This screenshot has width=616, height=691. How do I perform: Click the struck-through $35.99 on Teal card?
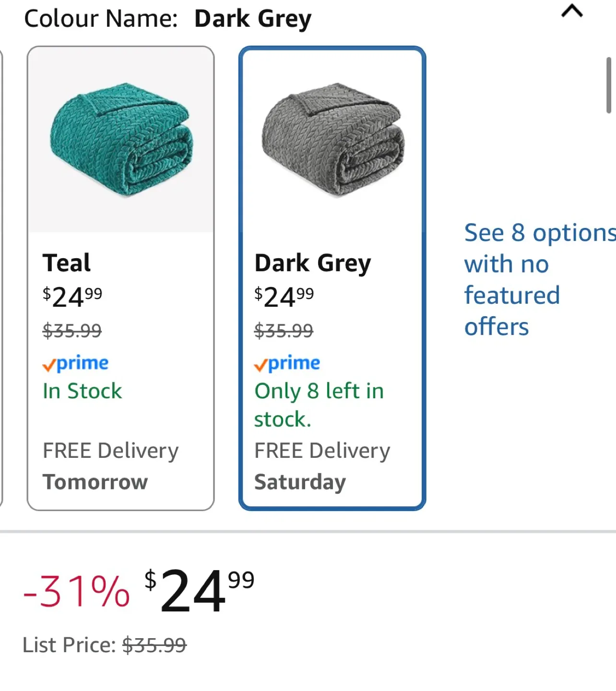pyautogui.click(x=72, y=331)
